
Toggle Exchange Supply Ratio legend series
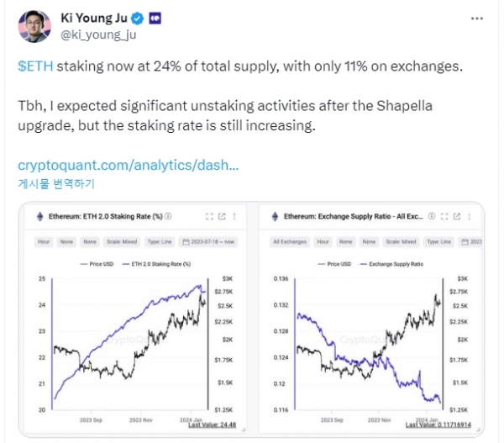[391, 264]
